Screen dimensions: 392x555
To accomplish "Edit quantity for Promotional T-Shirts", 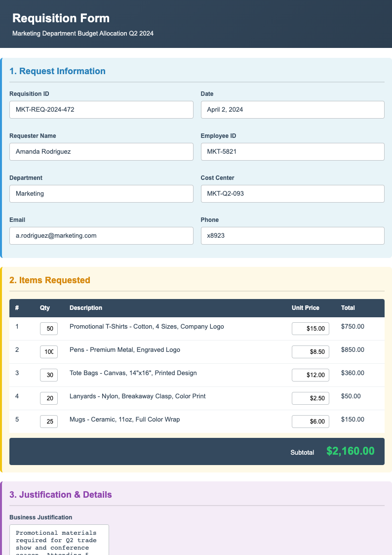I will click(x=49, y=329).
